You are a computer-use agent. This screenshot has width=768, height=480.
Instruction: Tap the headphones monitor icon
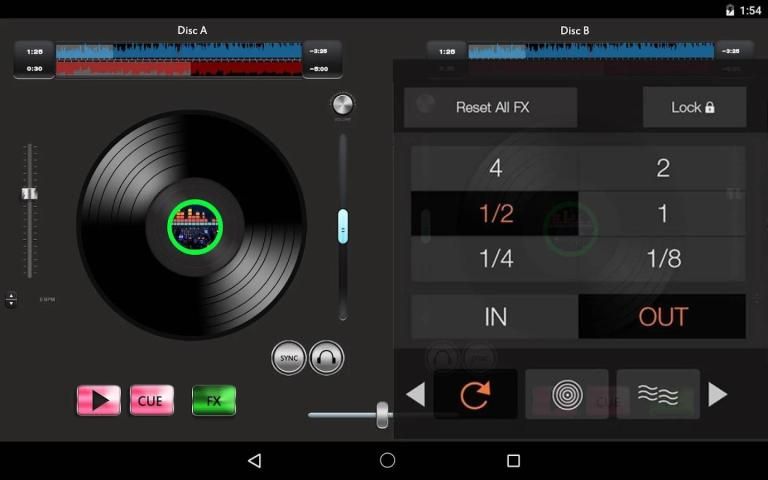(x=326, y=358)
